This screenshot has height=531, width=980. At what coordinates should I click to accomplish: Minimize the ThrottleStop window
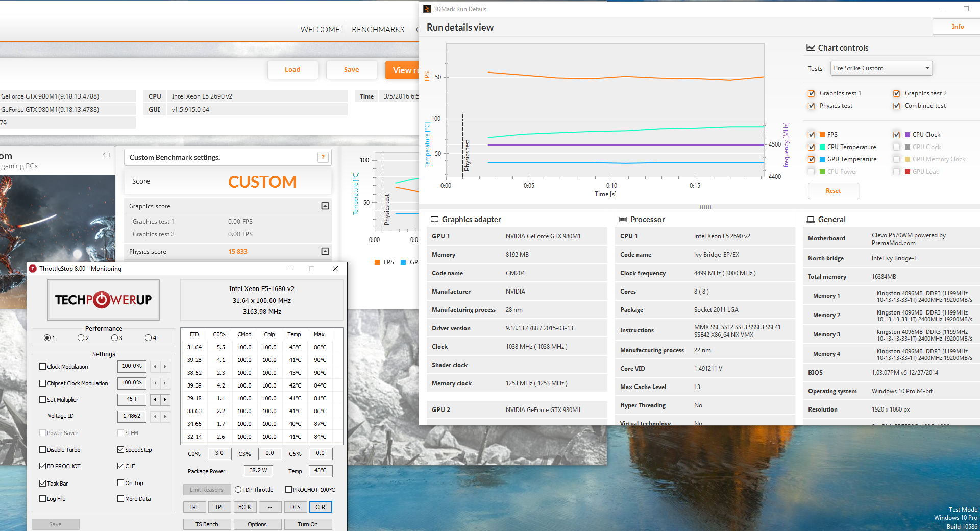[x=289, y=269]
